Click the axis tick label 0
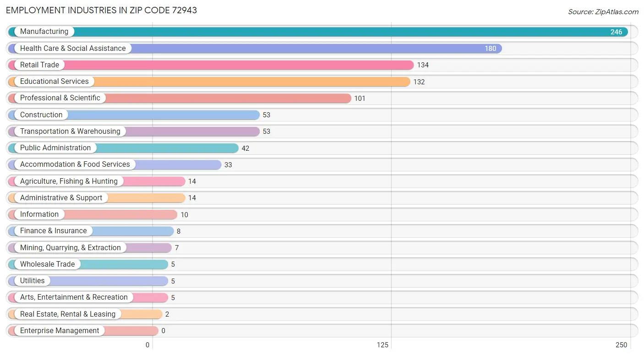The width and height of the screenshot is (644, 356). click(x=147, y=345)
